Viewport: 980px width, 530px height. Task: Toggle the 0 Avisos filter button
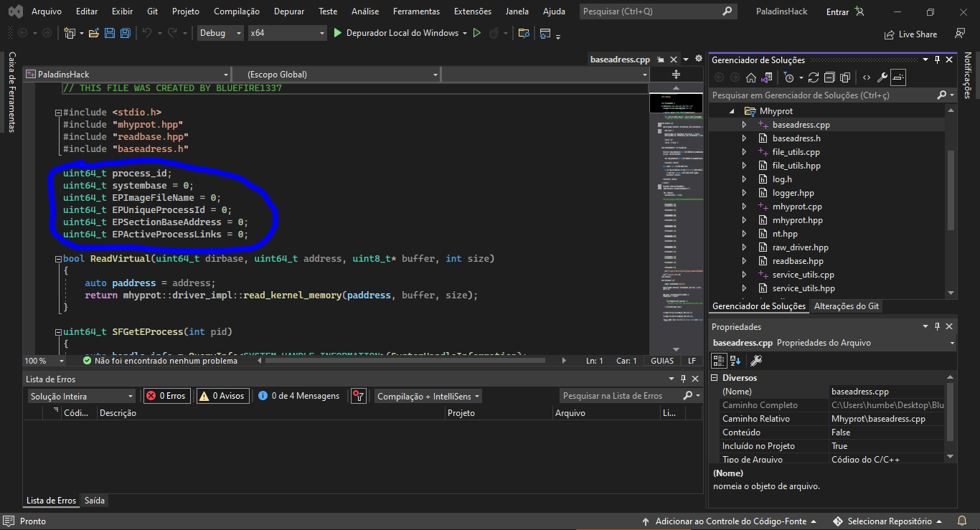[x=222, y=396]
